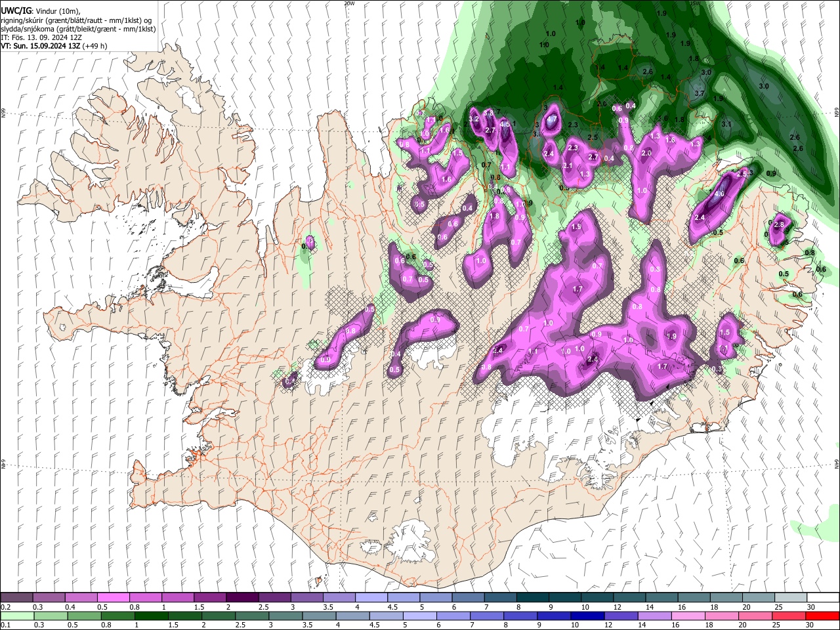Click the 3.7 rain value in the northeast
Viewport: 840px width, 630px height.
[x=700, y=94]
